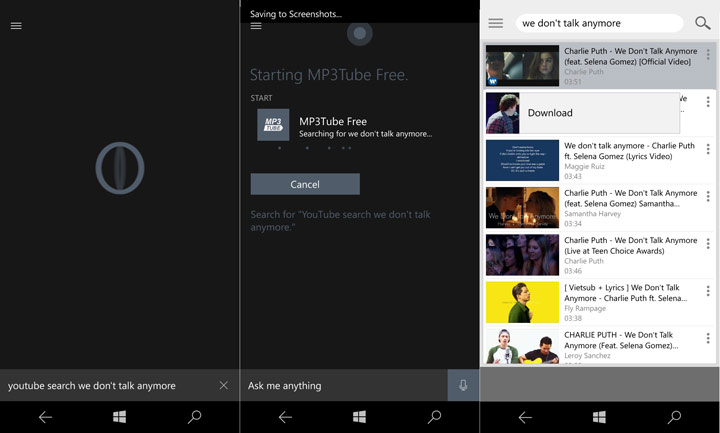Image resolution: width=720 pixels, height=433 pixels.
Task: Tap the microphone icon beside Ask me anything
Action: [x=463, y=385]
